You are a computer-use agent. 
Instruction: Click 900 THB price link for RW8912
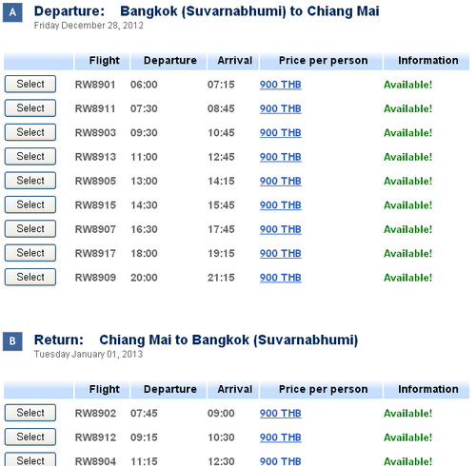pyautogui.click(x=281, y=437)
